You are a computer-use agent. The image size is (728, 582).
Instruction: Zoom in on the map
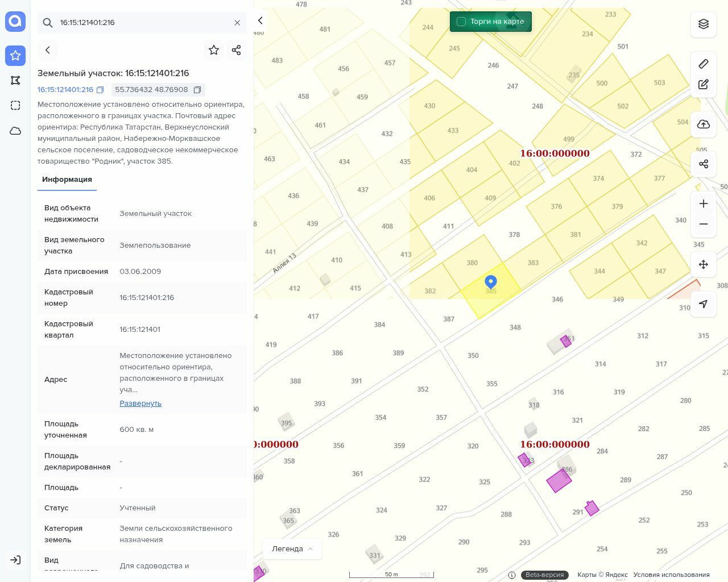[x=704, y=203]
